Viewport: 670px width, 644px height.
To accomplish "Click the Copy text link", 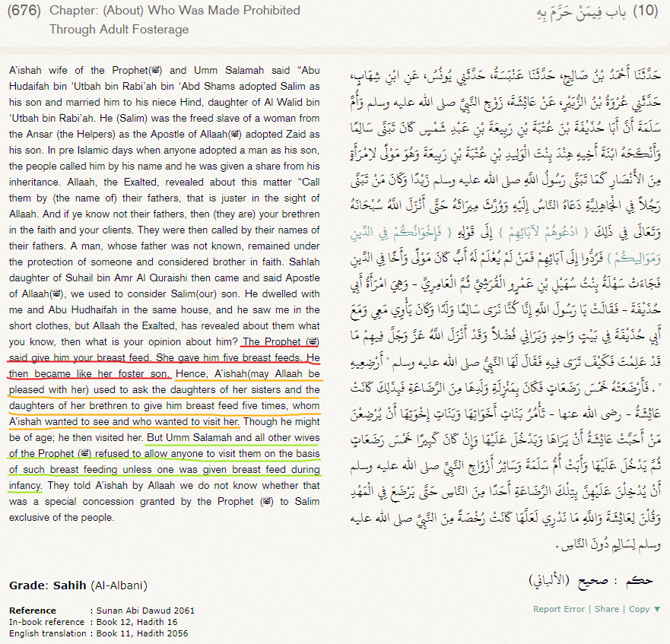I will pyautogui.click(x=639, y=609).
